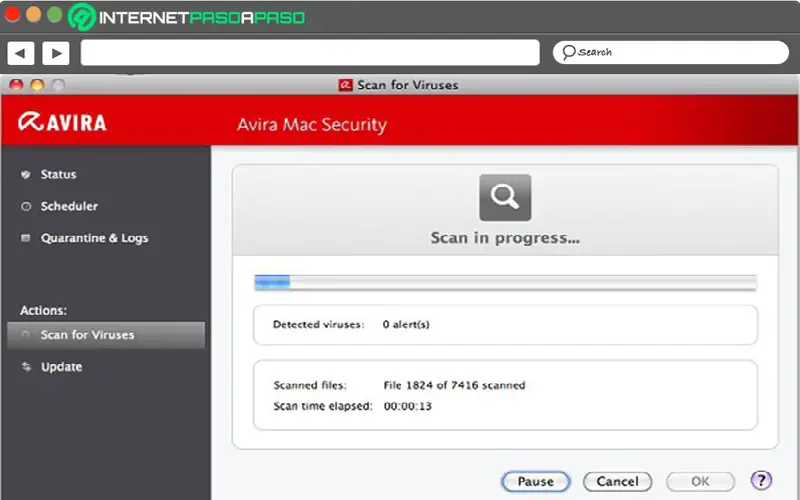Go to Quarantine & Logs
This screenshot has width=800, height=500.
(94, 239)
